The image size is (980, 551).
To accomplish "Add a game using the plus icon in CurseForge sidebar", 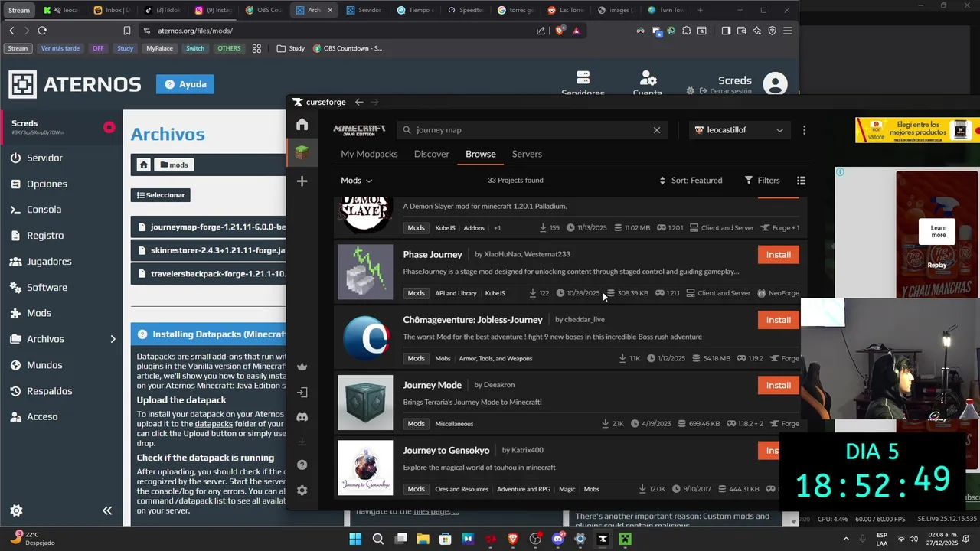I will click(302, 181).
